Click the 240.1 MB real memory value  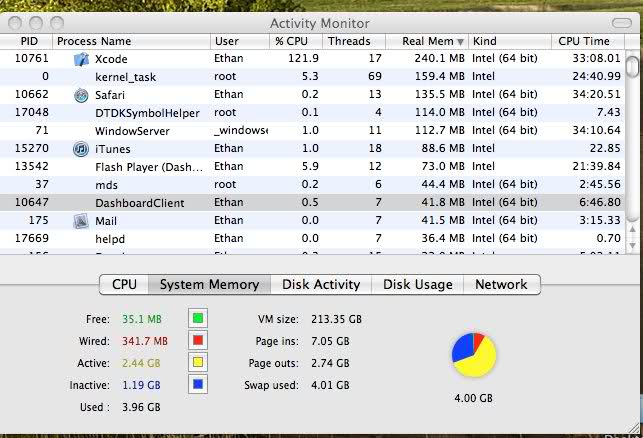coord(439,58)
